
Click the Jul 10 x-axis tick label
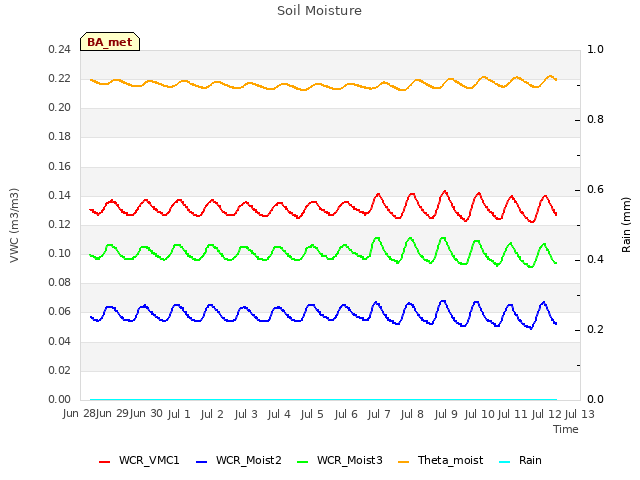[479, 414]
